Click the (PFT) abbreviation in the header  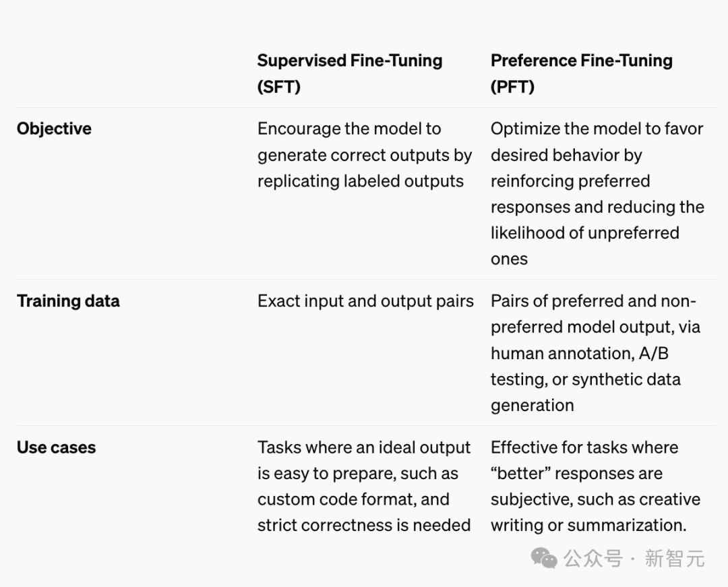click(512, 87)
